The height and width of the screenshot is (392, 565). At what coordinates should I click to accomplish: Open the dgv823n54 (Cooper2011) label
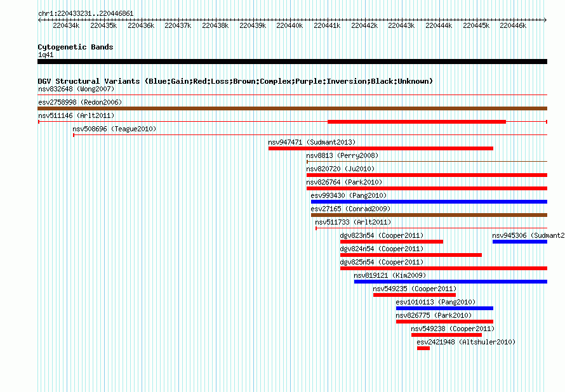click(x=382, y=235)
